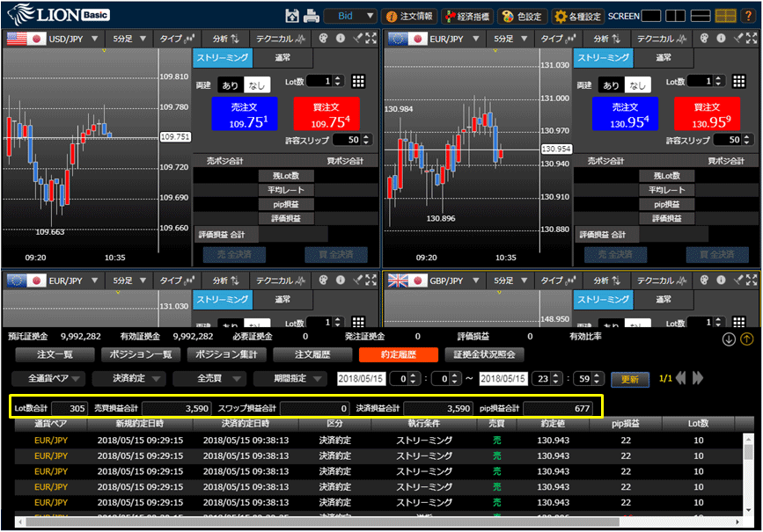Set 両建 to あり in USD/JPY panel
The image size is (763, 532).
pyautogui.click(x=231, y=85)
